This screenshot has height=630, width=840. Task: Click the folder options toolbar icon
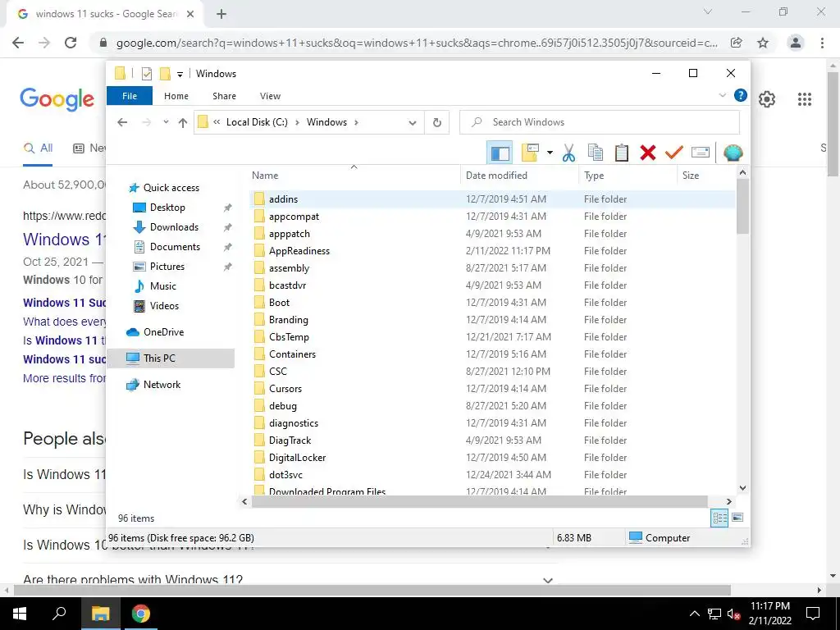coord(530,153)
